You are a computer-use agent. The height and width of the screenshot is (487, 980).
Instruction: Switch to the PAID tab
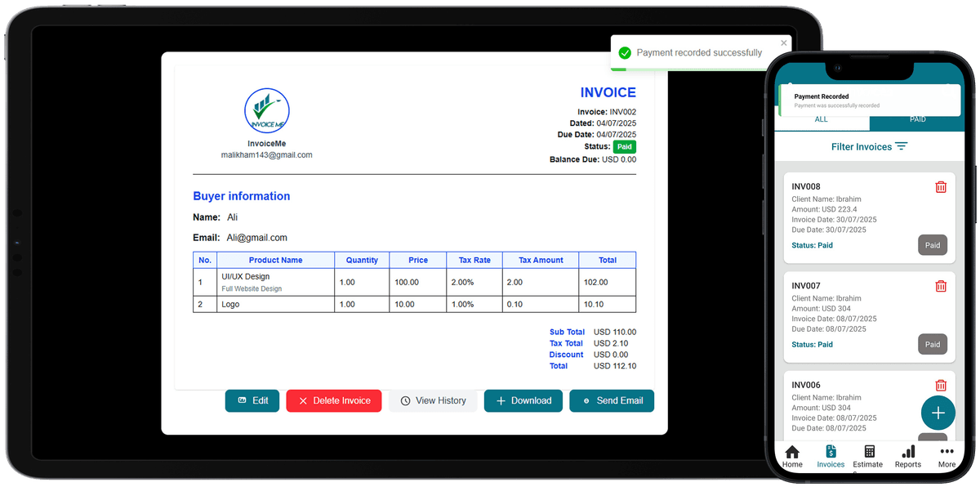point(918,118)
